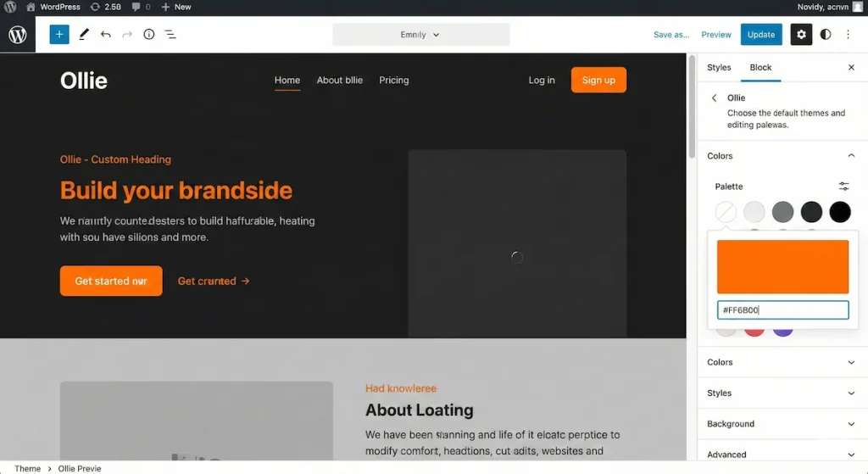
Task: Click the blue block inserter plus button
Action: (x=59, y=35)
